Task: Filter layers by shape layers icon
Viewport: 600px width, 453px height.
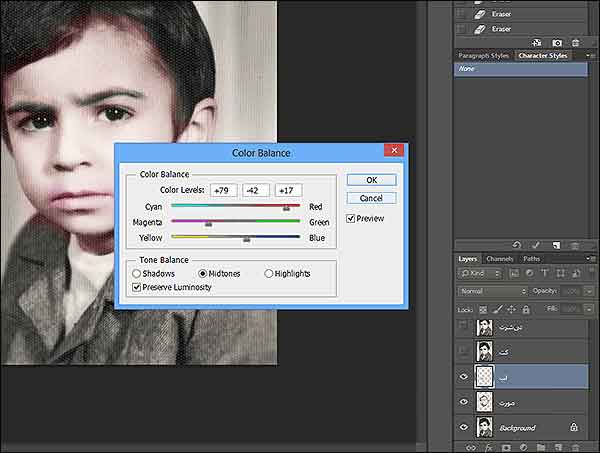Action: pyautogui.click(x=560, y=273)
